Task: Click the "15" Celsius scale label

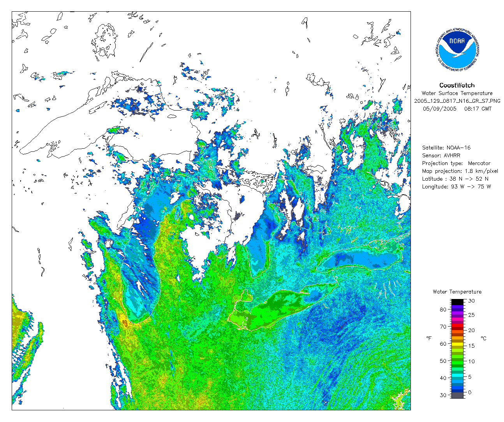Action: click(471, 346)
